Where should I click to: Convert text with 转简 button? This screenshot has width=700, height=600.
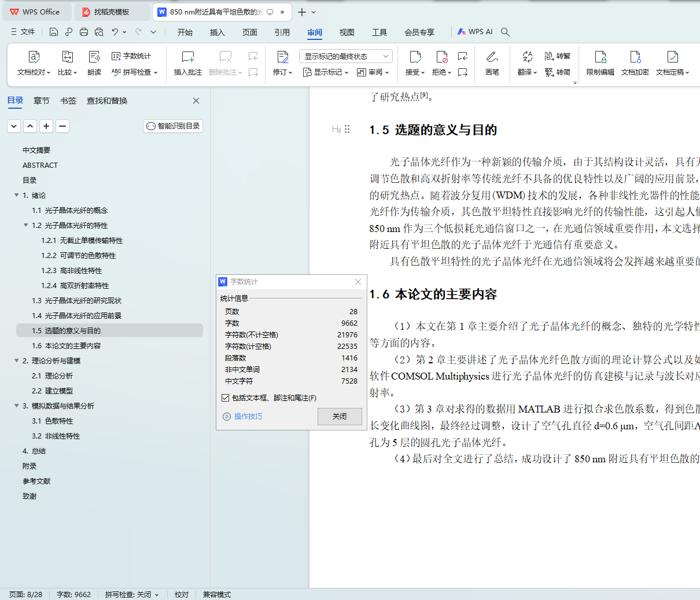[x=558, y=72]
